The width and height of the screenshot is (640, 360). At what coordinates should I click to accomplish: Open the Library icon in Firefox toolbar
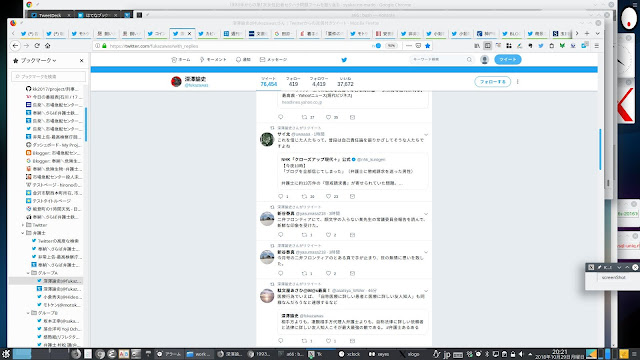click(477, 46)
